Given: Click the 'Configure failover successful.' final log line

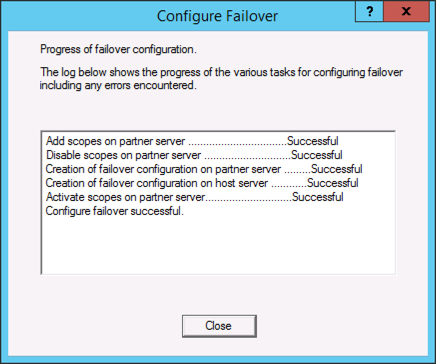Looking at the screenshot, I should click(115, 211).
